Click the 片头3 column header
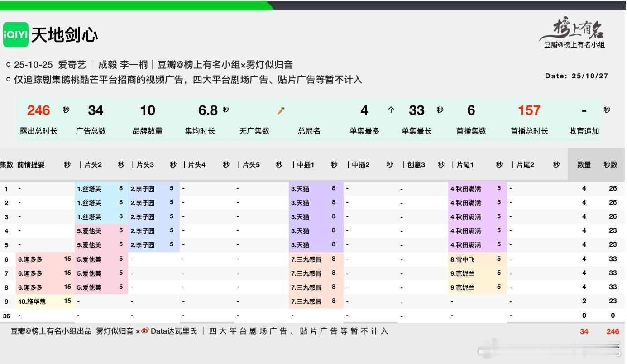This screenshot has height=364, width=627. (x=145, y=165)
